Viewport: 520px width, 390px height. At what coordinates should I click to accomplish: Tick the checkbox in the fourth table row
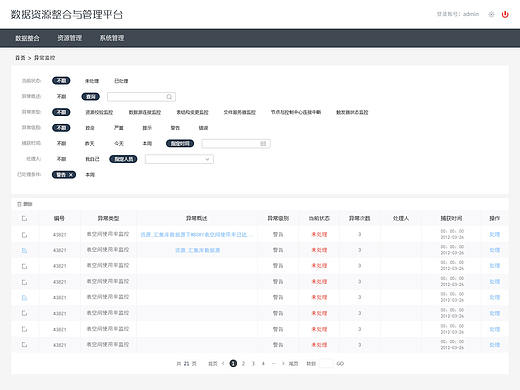[24, 282]
